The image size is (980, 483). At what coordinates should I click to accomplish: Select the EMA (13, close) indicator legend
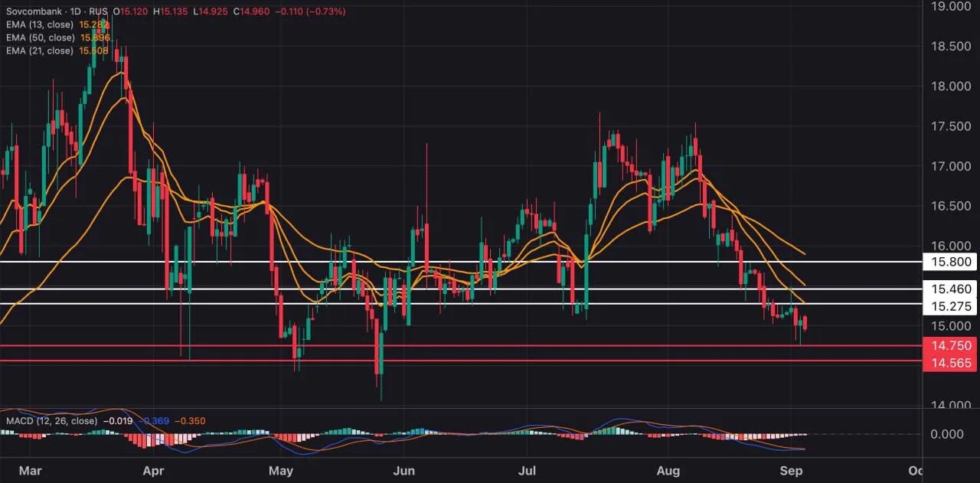[40, 24]
